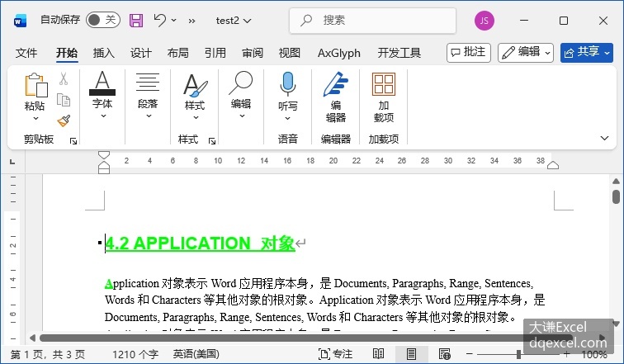Switch to the 设计 tab
The width and height of the screenshot is (624, 364).
141,53
